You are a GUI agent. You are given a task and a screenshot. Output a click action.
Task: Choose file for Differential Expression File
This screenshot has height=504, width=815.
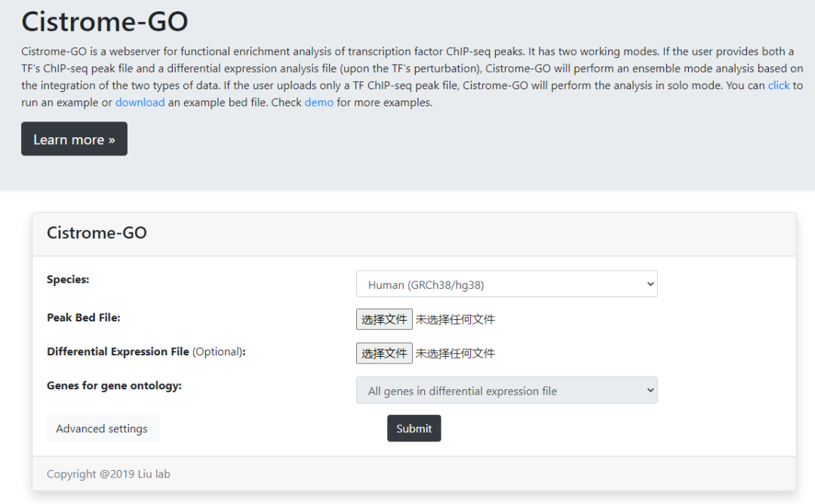coord(384,353)
